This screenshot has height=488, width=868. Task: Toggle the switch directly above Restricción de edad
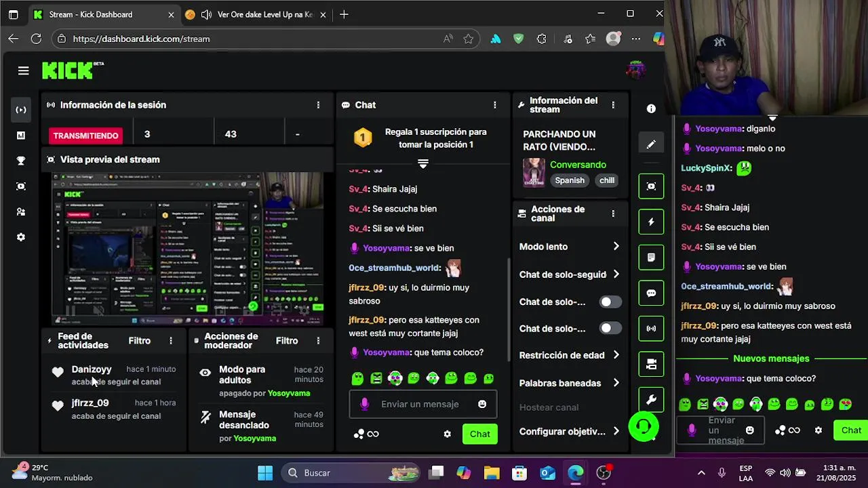point(610,328)
